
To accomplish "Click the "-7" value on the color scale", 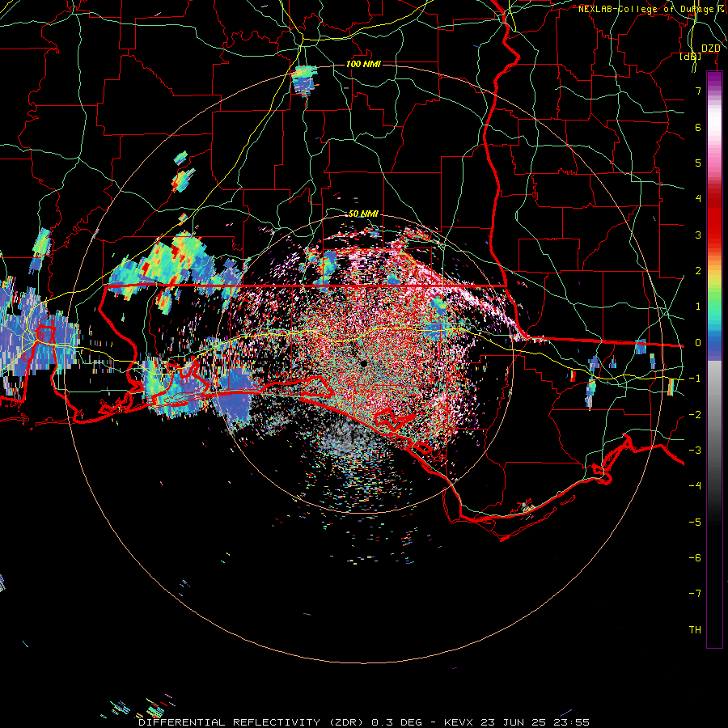I will pyautogui.click(x=695, y=594).
